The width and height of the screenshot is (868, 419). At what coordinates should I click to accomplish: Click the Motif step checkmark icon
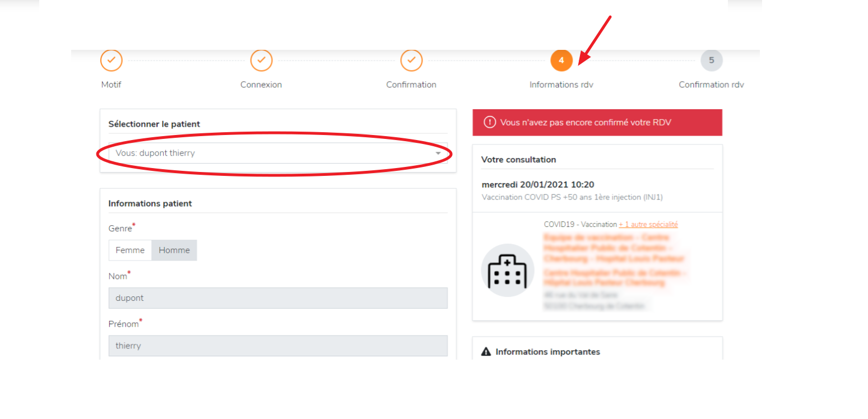coord(112,60)
